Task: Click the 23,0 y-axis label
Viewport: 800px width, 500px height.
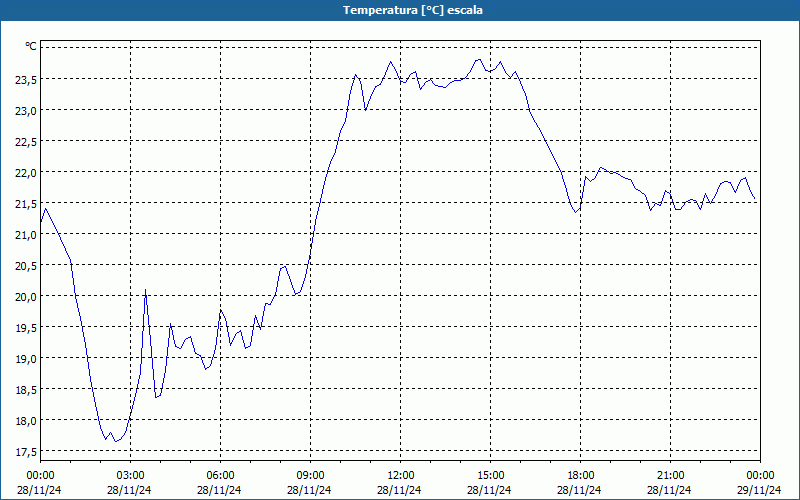Action: coord(26,110)
